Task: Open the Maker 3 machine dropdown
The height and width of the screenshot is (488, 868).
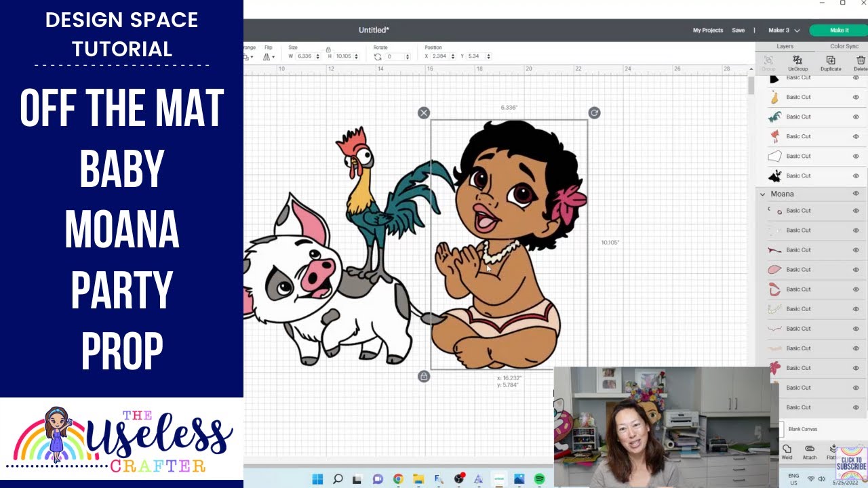Action: pyautogui.click(x=784, y=30)
